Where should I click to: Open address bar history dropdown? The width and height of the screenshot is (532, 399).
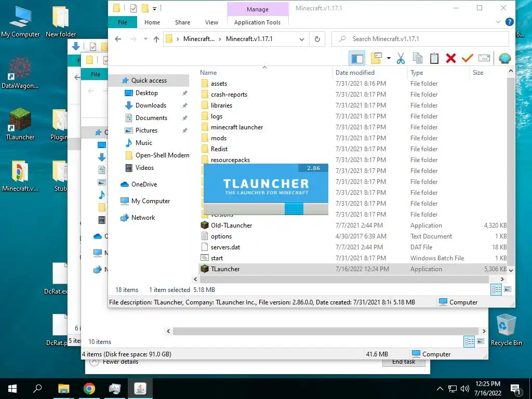tap(302, 39)
